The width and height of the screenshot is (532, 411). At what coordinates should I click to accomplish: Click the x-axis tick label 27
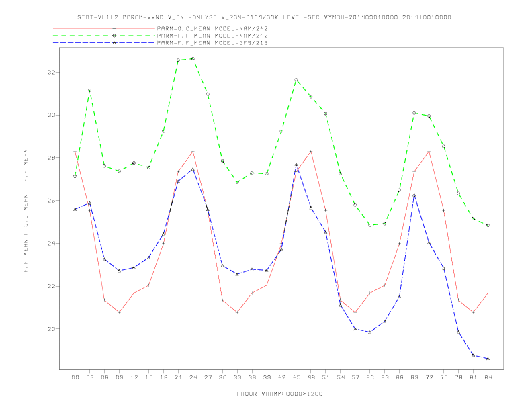point(208,377)
